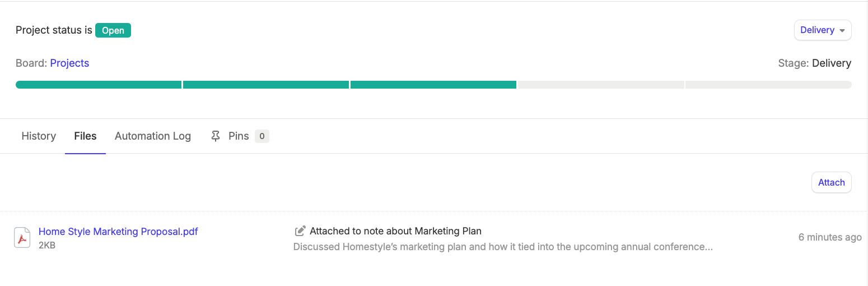Select the Files tab
The height and width of the screenshot is (286, 868).
point(85,136)
